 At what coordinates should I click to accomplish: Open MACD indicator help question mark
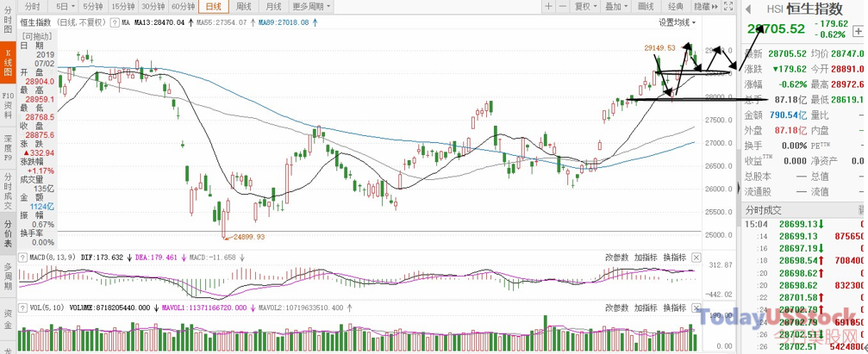pos(23,258)
